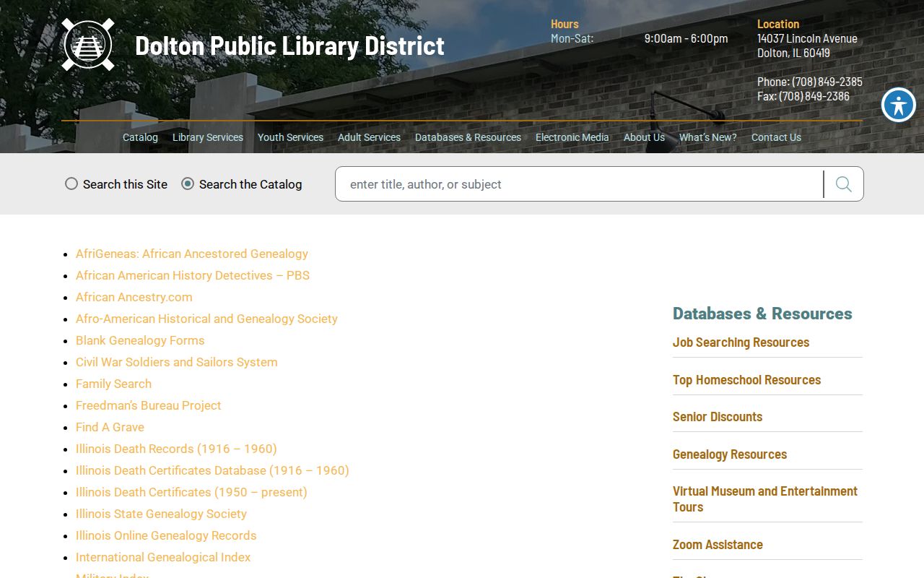Visit the Illinois State Genealogy Society link

pos(161,514)
